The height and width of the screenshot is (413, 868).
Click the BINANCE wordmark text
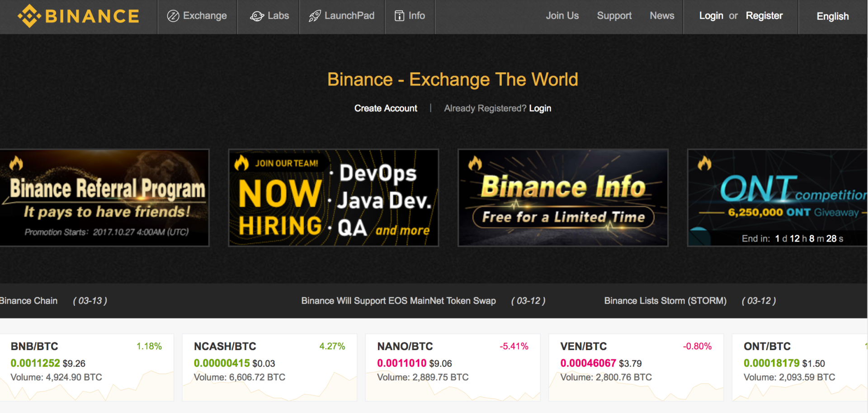[x=92, y=16]
